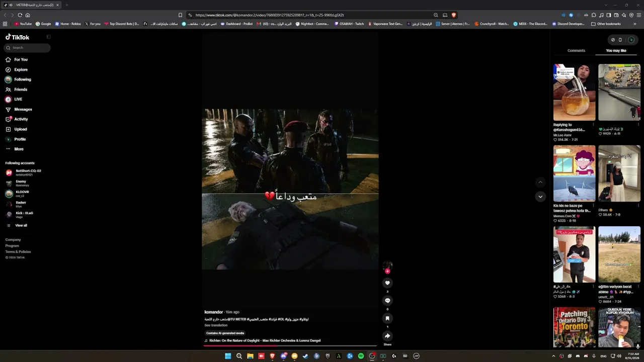Open the YouTube bookmark
Viewport: 644px width, 362px height.
(23, 24)
